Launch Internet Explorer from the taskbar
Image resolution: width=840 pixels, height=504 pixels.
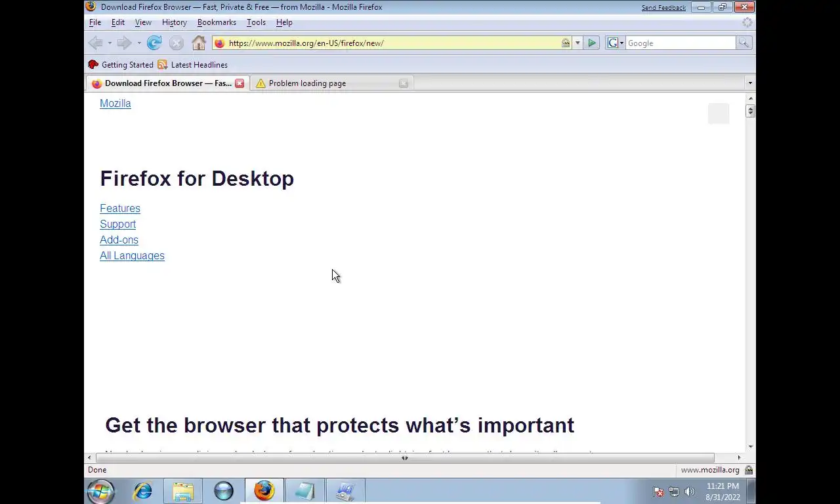pos(142,491)
